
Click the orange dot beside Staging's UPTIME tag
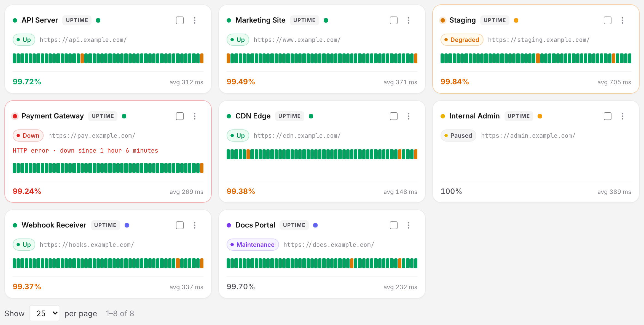coord(516,20)
